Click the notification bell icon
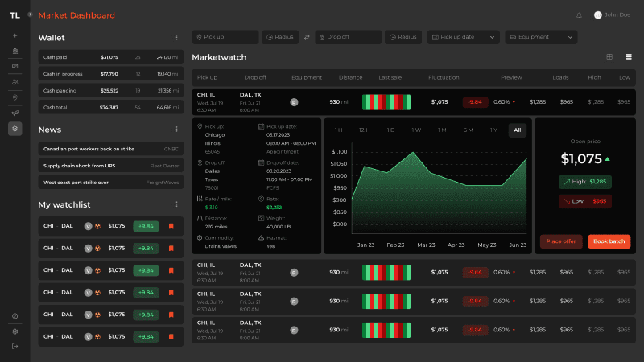This screenshot has height=362, width=644. [579, 15]
